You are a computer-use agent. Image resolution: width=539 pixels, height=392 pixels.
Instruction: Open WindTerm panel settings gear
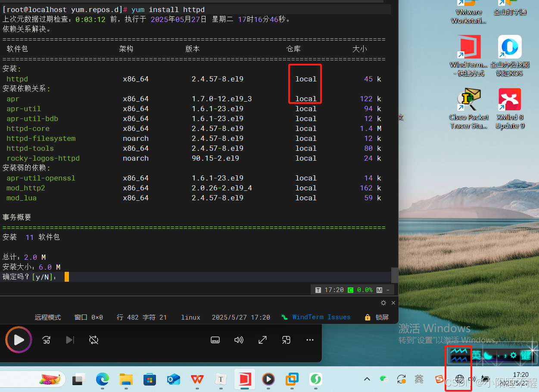coord(383,303)
